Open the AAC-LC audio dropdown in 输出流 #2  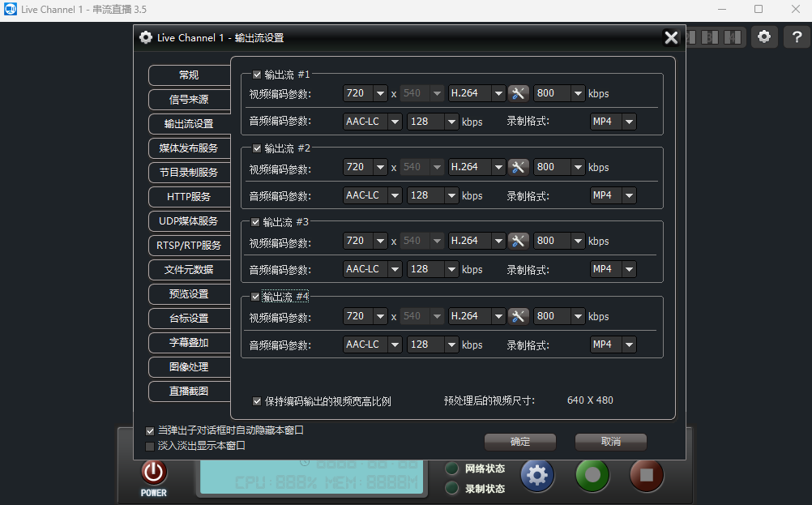(372, 195)
